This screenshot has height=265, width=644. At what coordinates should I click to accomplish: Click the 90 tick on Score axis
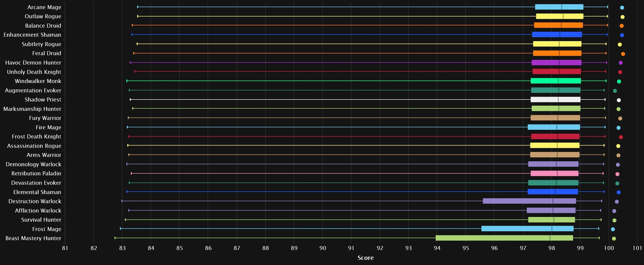coord(323,248)
